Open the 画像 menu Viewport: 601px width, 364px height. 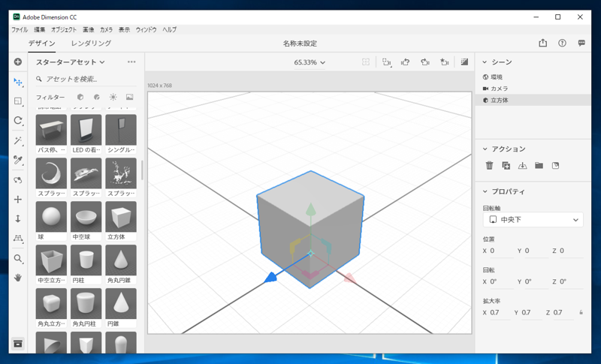[x=89, y=29]
